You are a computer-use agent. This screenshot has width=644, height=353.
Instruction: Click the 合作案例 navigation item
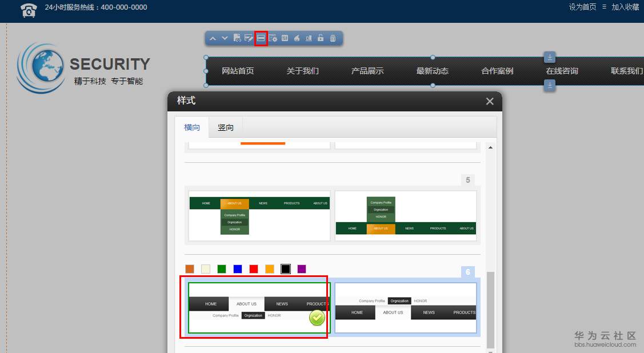(497, 71)
